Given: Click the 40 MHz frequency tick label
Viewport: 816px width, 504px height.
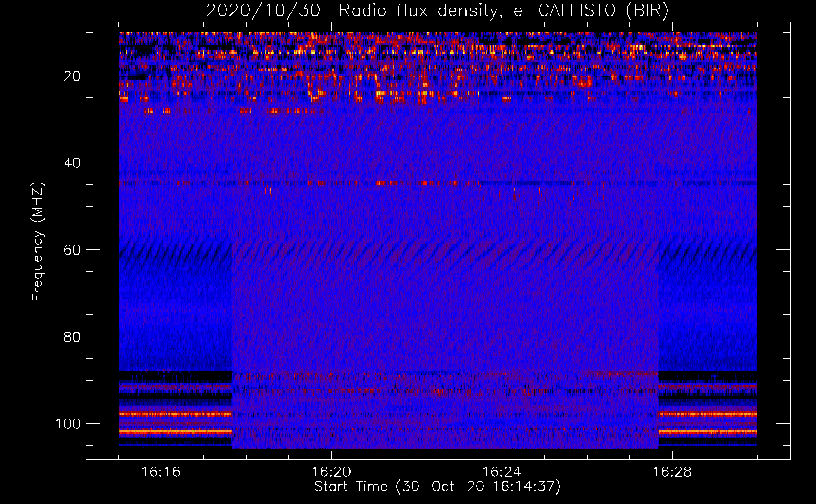Looking at the screenshot, I should tap(72, 163).
